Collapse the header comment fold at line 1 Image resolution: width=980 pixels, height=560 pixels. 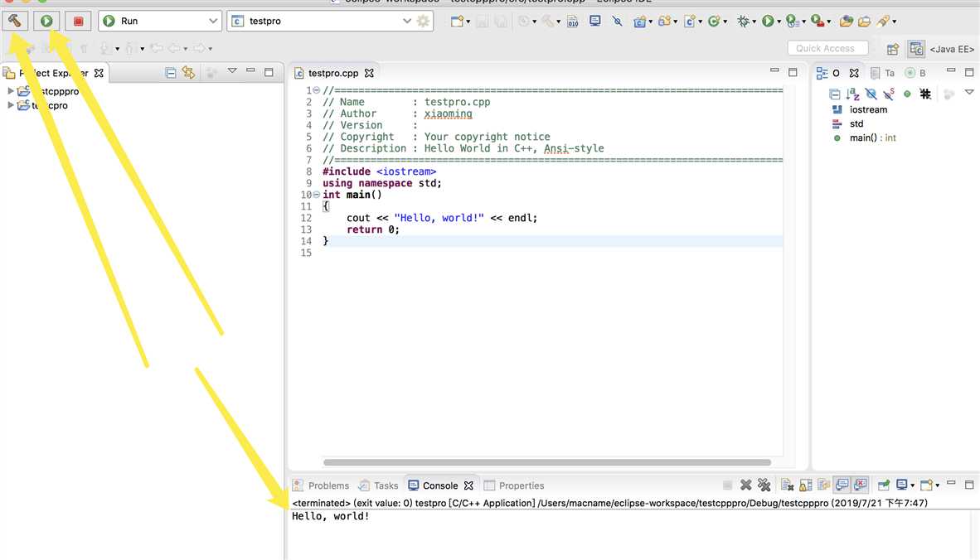coord(316,90)
